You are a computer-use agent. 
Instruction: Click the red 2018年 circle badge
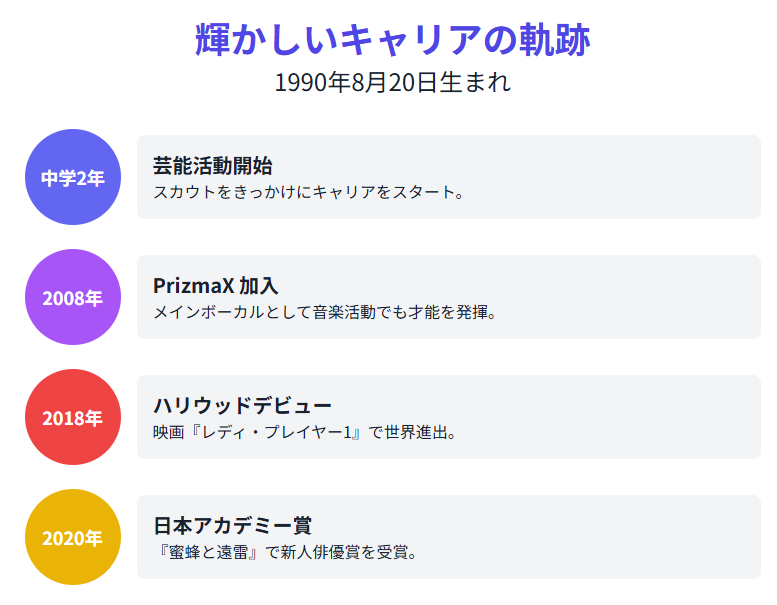[x=73, y=417]
